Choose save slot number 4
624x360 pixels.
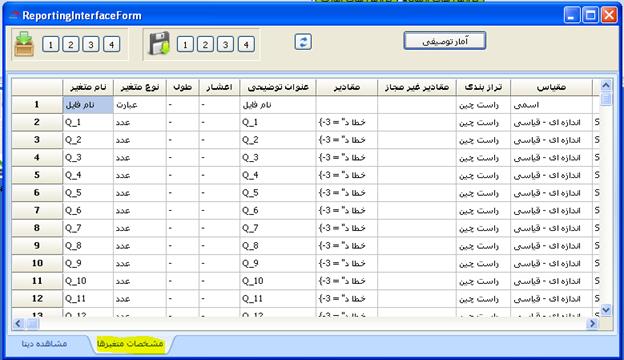click(246, 45)
